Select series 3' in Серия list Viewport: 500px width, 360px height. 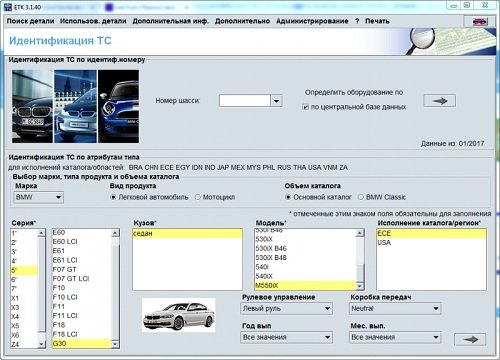coord(24,252)
